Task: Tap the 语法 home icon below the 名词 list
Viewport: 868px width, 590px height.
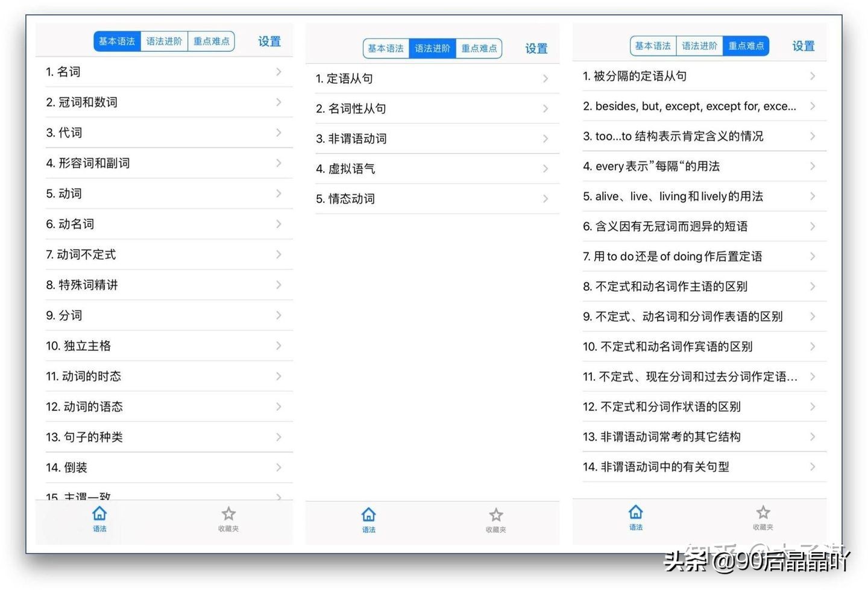Action: (99, 517)
